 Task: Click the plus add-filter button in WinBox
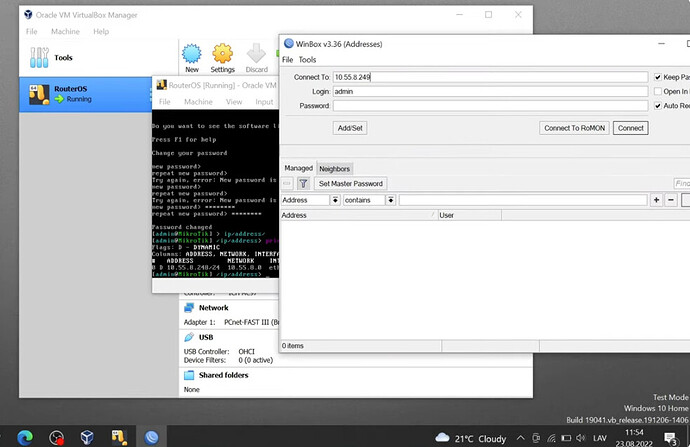pos(656,200)
